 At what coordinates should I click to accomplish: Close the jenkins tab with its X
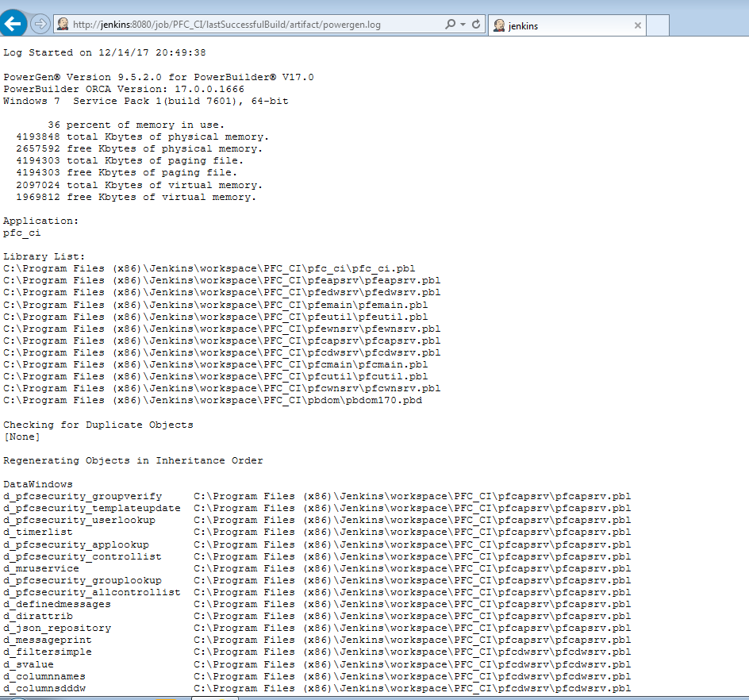637,25
